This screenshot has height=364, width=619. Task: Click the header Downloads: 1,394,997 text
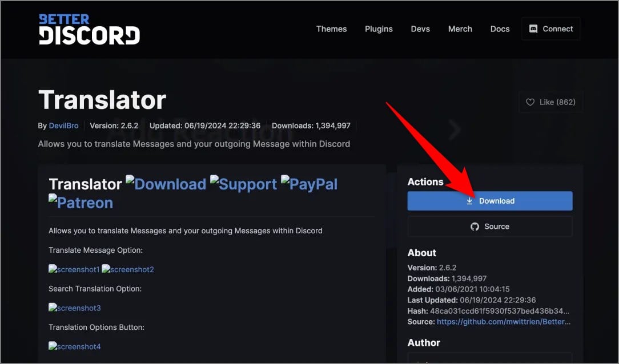[x=311, y=126]
